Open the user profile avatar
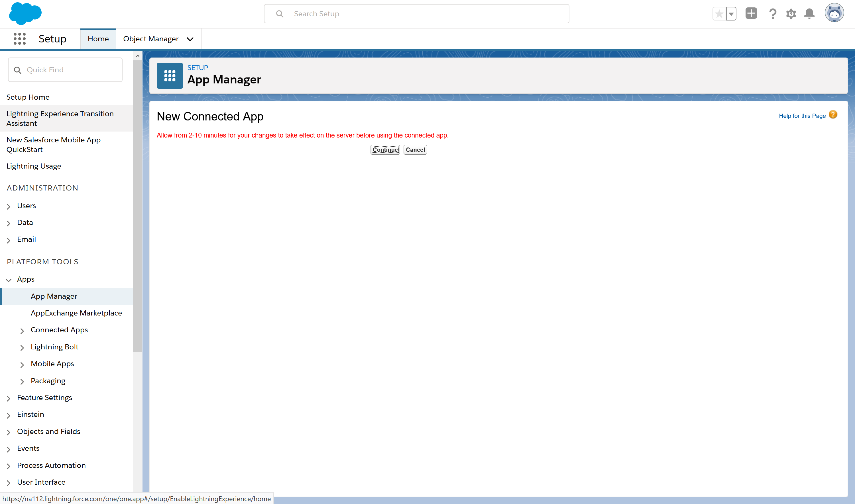This screenshot has height=504, width=855. 834,13
